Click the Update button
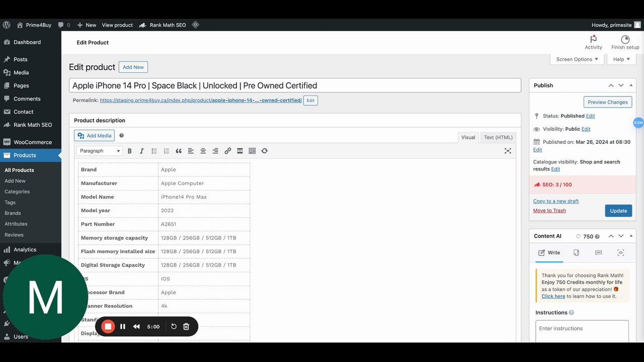This screenshot has height=362, width=644. (618, 211)
